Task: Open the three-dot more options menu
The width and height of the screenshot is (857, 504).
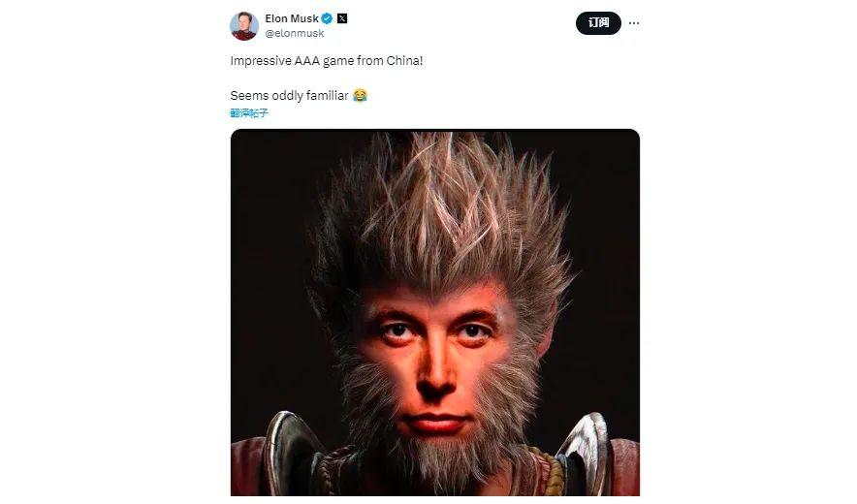Action: (x=634, y=23)
